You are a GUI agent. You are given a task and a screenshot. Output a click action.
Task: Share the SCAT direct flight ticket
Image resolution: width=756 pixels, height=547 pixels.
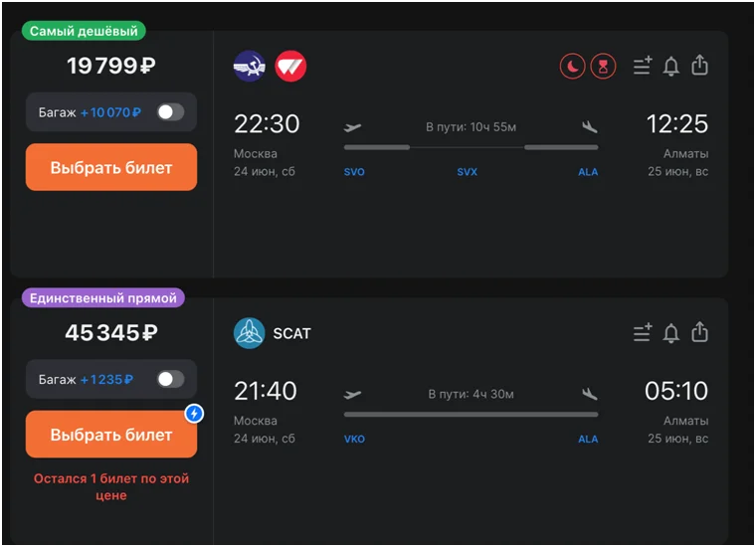[x=700, y=332]
